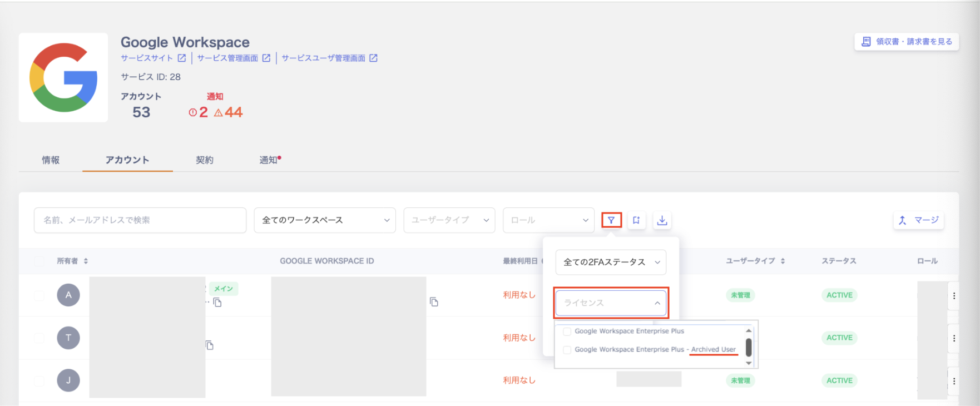Image resolution: width=980 pixels, height=406 pixels.
Task: Switch to the 情報 tab
Action: pos(51,160)
